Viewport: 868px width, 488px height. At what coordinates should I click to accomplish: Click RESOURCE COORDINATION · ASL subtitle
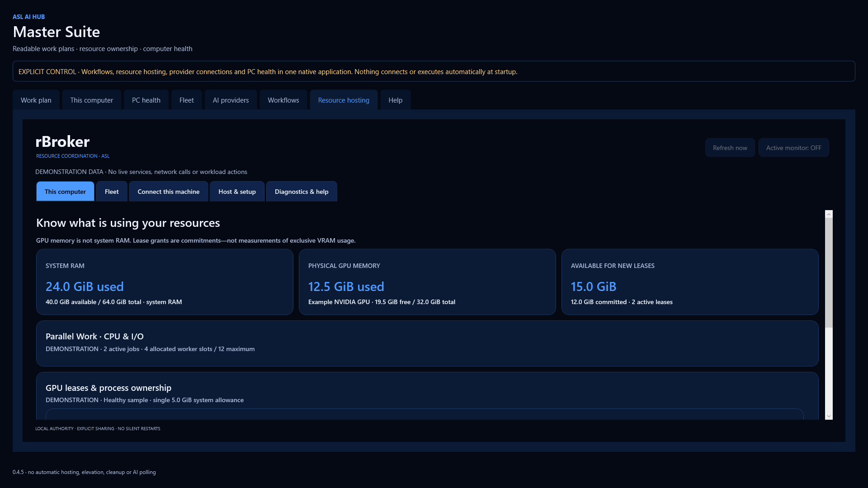(73, 156)
